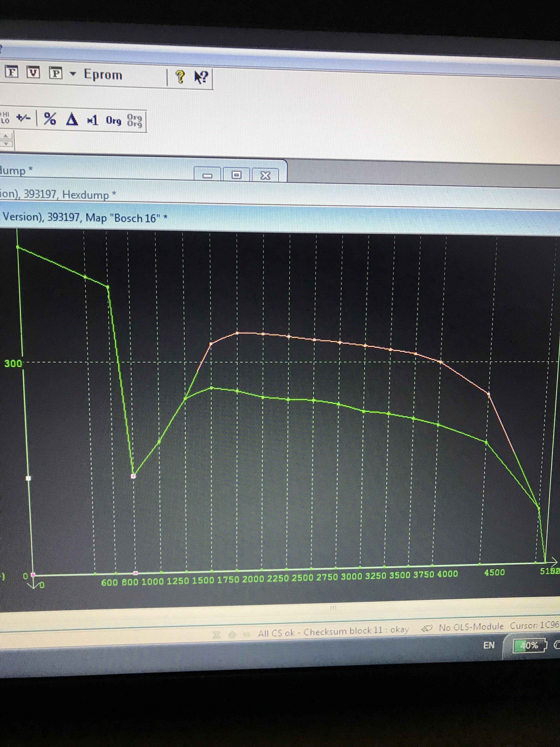This screenshot has width=560, height=747.
Task: Click the delta difference icon
Action: 71,119
